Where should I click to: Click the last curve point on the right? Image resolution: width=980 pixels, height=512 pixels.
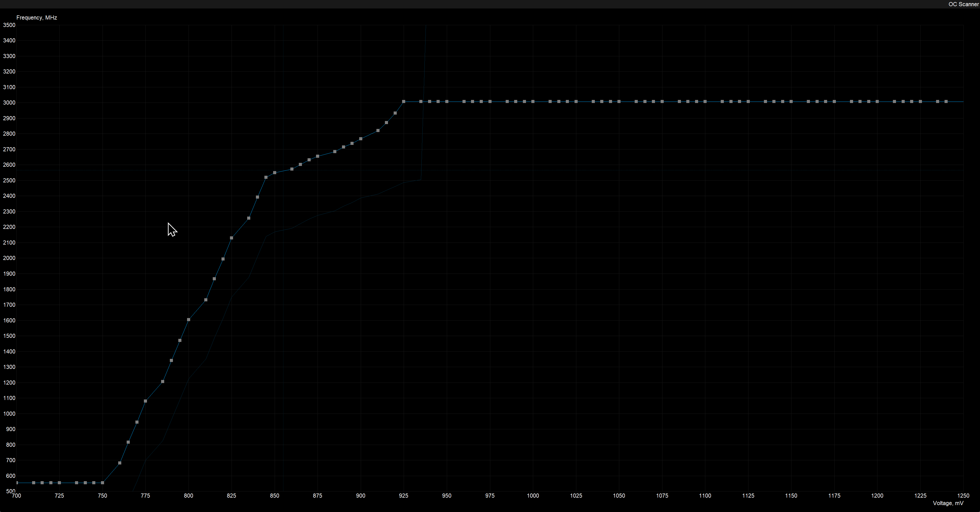coord(946,101)
